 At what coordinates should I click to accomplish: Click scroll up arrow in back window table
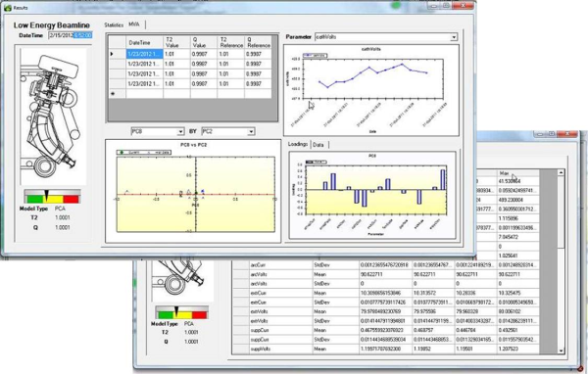click(561, 172)
